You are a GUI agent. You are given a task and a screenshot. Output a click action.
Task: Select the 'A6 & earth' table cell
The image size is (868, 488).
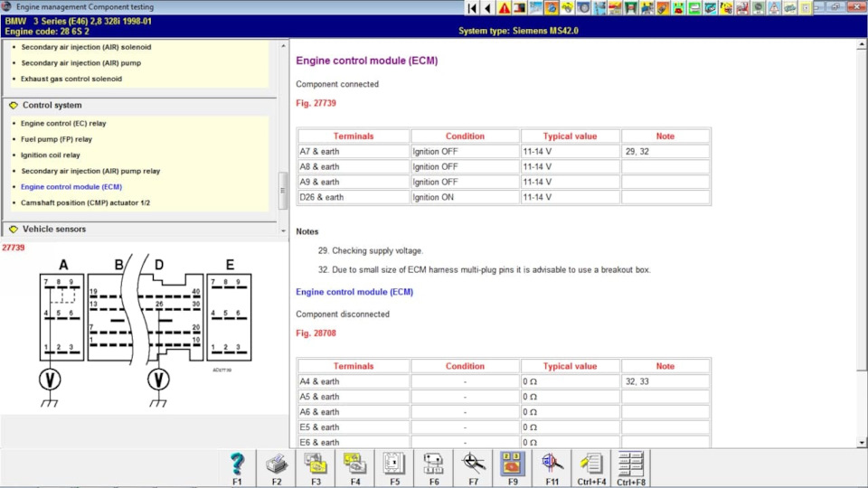tap(354, 412)
